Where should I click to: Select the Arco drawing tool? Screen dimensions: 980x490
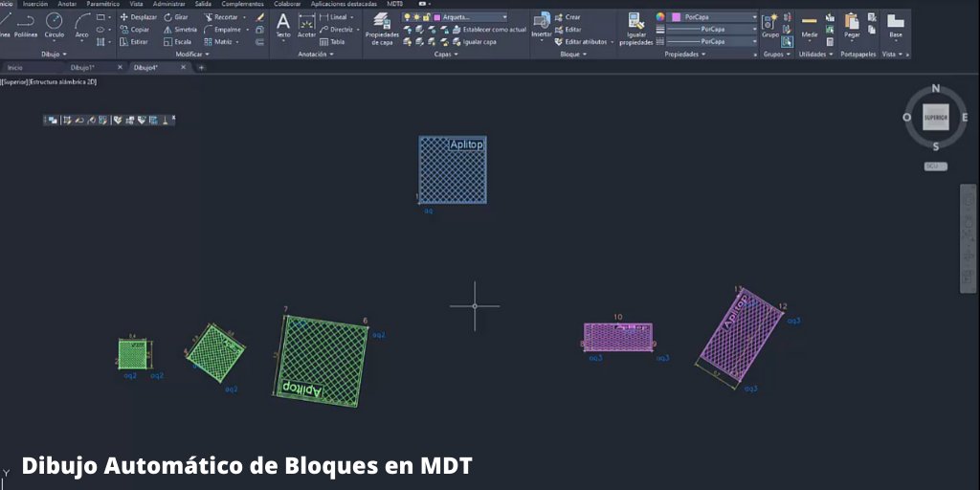[82, 26]
